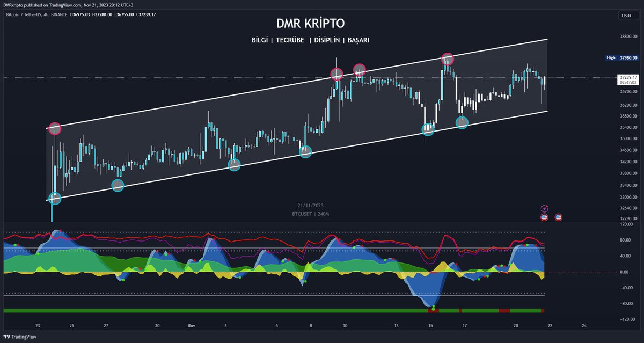Click the 35000.00 price axis label

coord(629,138)
